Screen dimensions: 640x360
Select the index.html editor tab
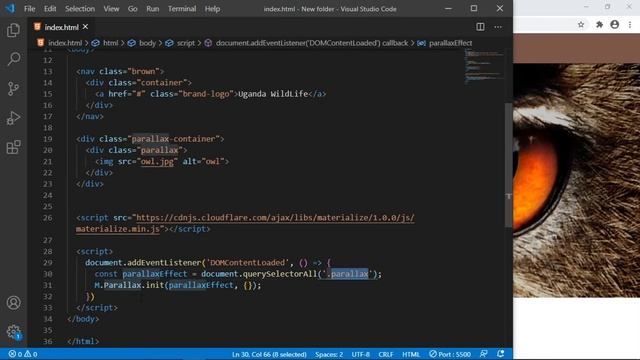(x=62, y=27)
